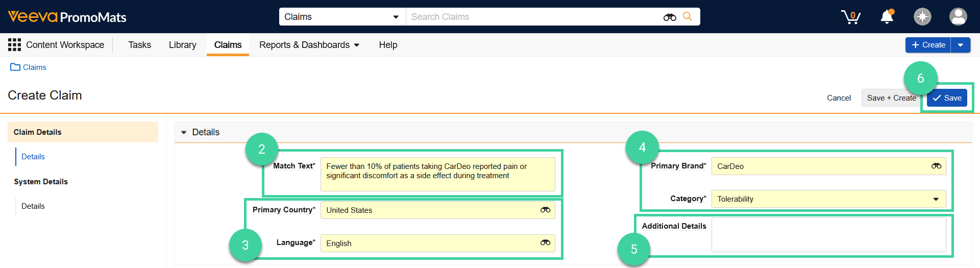The width and height of the screenshot is (980, 268).
Task: Click the Save button
Action: tap(947, 98)
